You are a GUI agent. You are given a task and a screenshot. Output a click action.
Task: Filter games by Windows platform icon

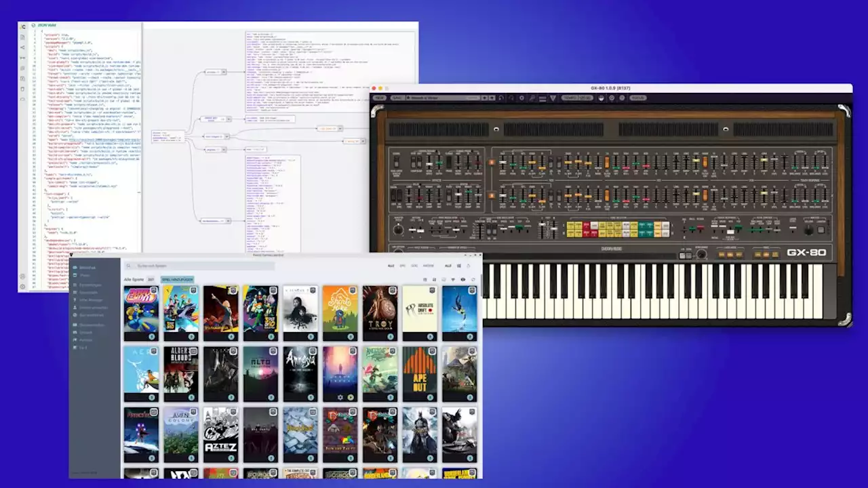click(459, 266)
